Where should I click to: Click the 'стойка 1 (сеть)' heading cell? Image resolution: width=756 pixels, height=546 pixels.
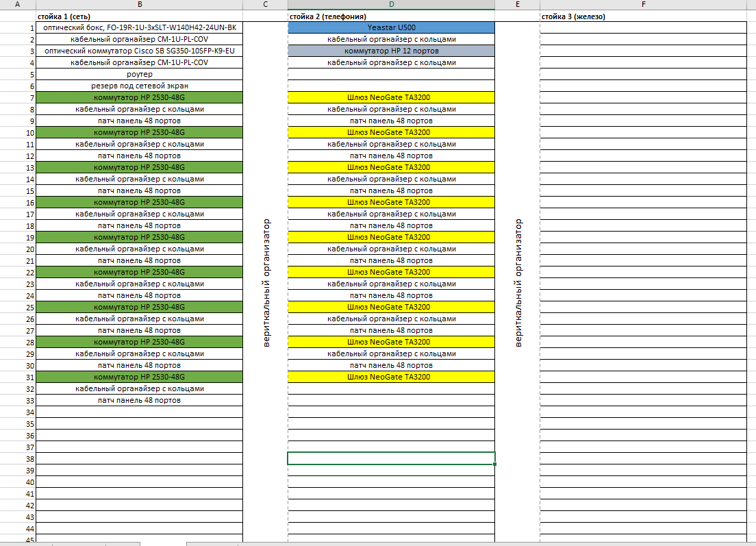139,16
